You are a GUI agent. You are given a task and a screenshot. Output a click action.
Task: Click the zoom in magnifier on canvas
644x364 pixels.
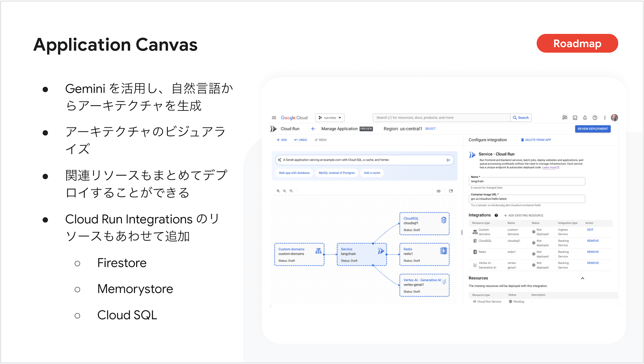point(278,191)
